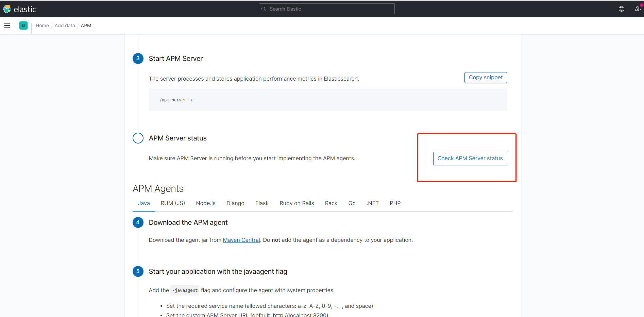Click the step 5 number badge
This screenshot has width=644, height=317.
138,271
